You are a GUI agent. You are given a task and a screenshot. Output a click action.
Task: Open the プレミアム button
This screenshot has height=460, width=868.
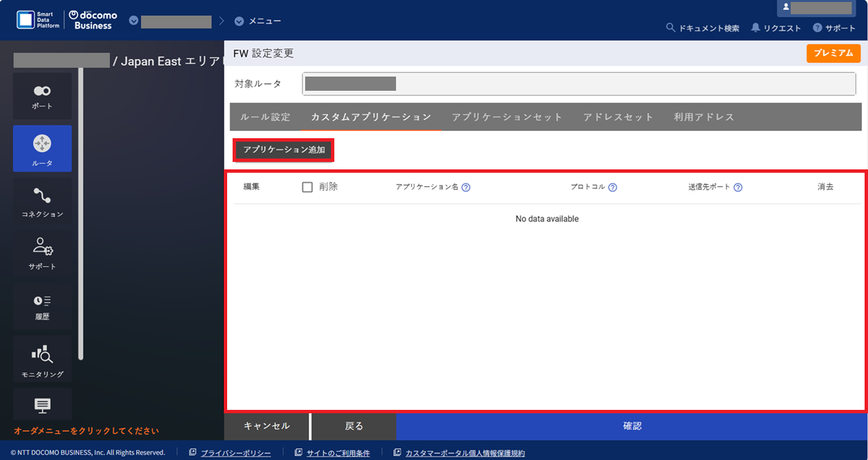coord(833,52)
